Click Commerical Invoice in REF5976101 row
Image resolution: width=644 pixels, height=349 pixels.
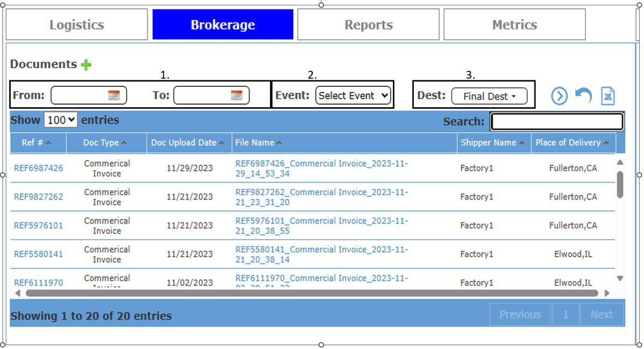coord(107,226)
